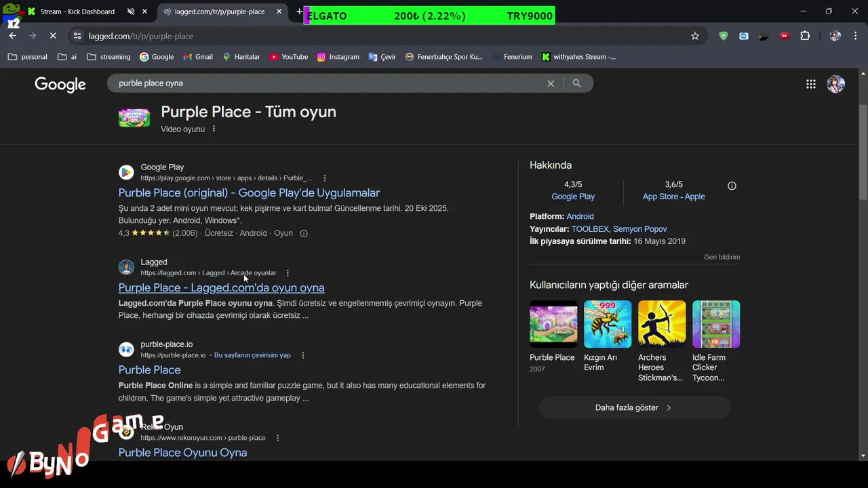The image size is (868, 488).
Task: Close the lagged.com purple-place tab
Action: [279, 12]
